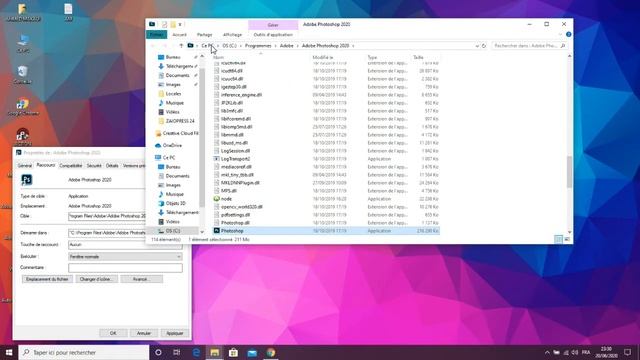Open the Fichier menu in Explorer
The image size is (640, 360).
[156, 35]
